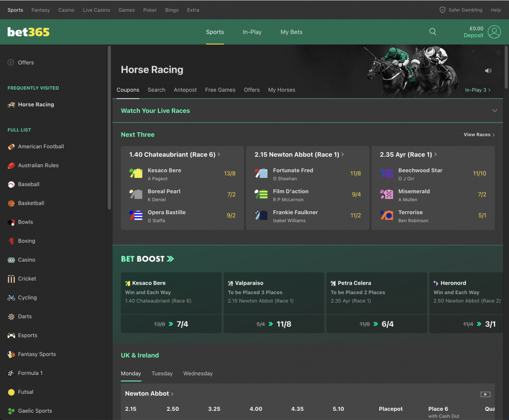Click Terrorise's orange jockey silk
This screenshot has height=420, width=509.
point(386,215)
